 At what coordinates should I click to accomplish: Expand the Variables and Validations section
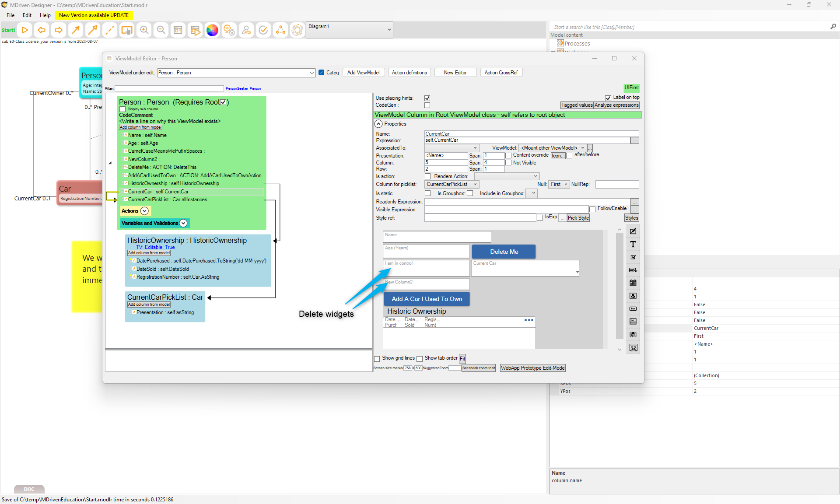point(183,224)
